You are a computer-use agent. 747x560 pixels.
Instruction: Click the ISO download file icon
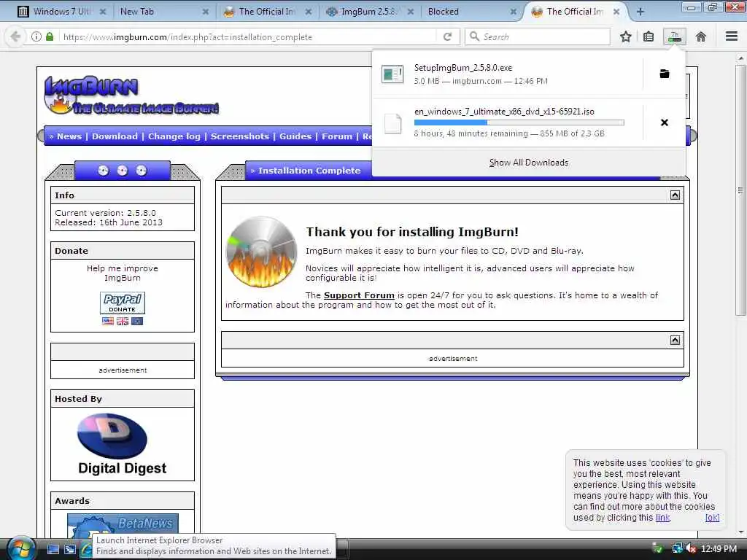click(x=392, y=123)
